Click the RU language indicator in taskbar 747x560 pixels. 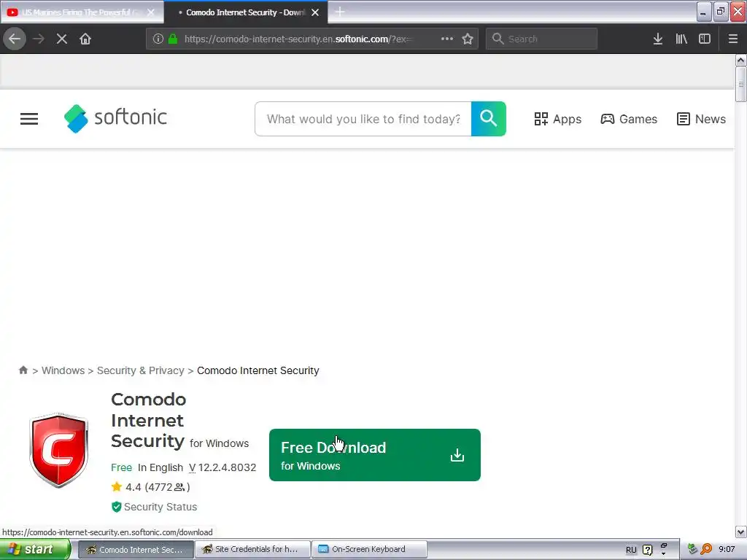(x=631, y=550)
